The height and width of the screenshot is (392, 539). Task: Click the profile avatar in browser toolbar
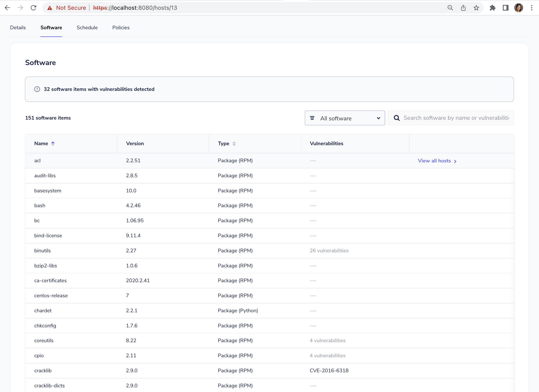[x=519, y=8]
